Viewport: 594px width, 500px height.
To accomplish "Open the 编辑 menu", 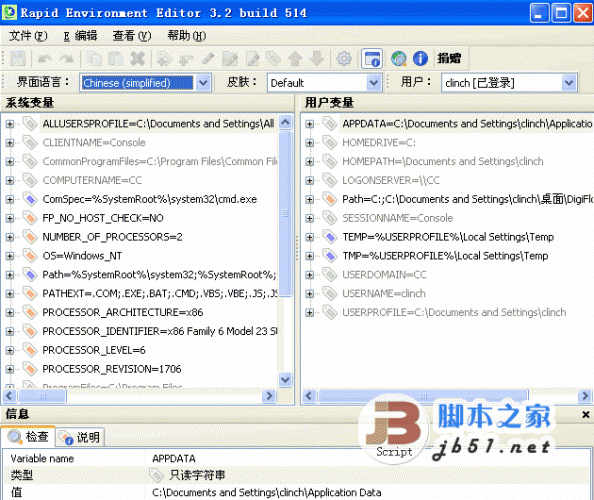I will pos(80,36).
